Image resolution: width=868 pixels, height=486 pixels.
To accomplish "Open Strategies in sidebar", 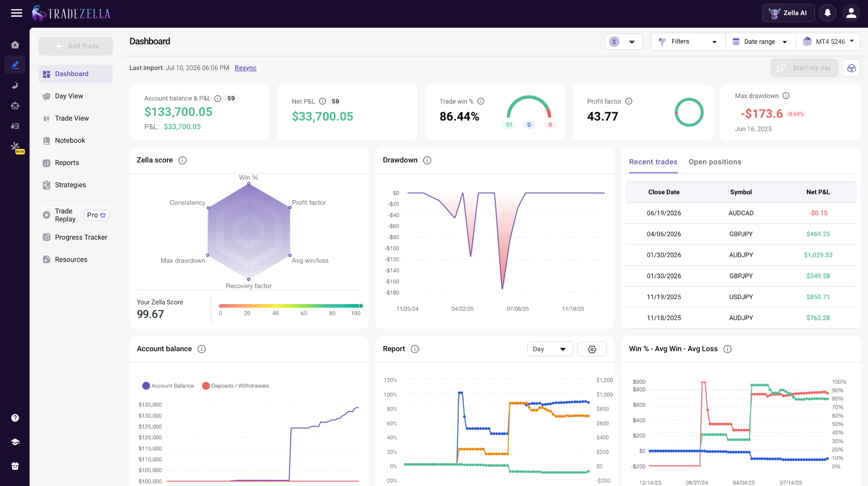I will (75, 185).
